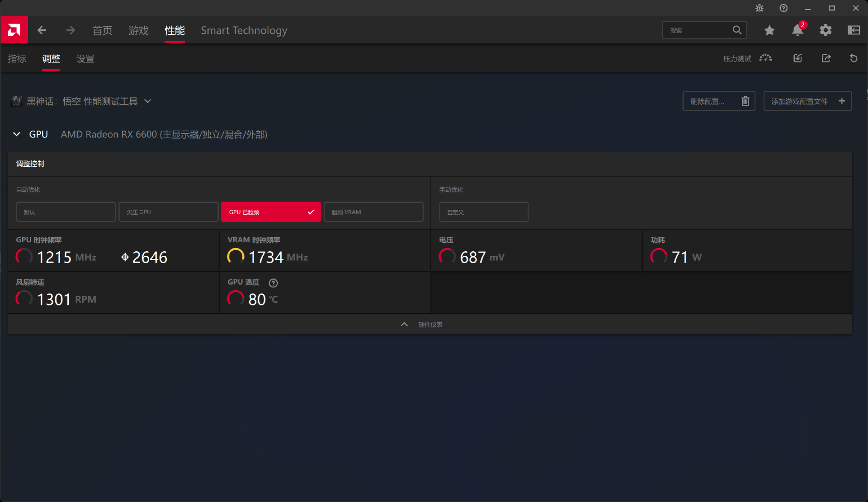868x502 pixels.
Task: Click the GPU 温度 help icon
Action: tap(273, 283)
